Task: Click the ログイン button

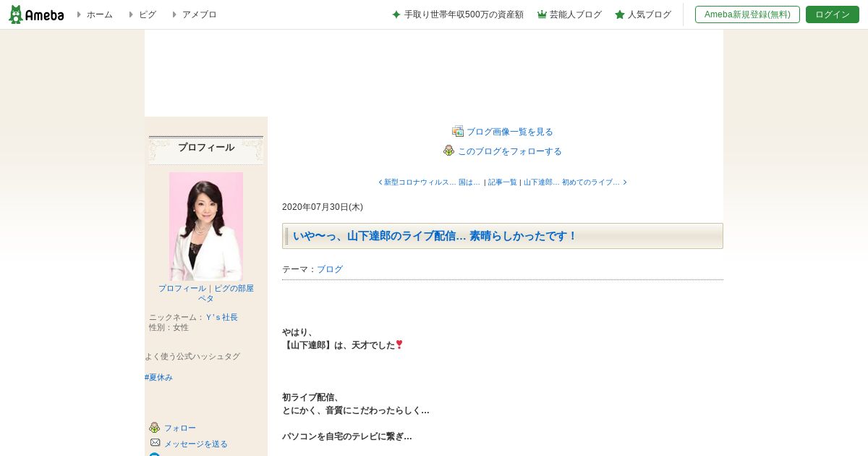Action: [x=833, y=14]
